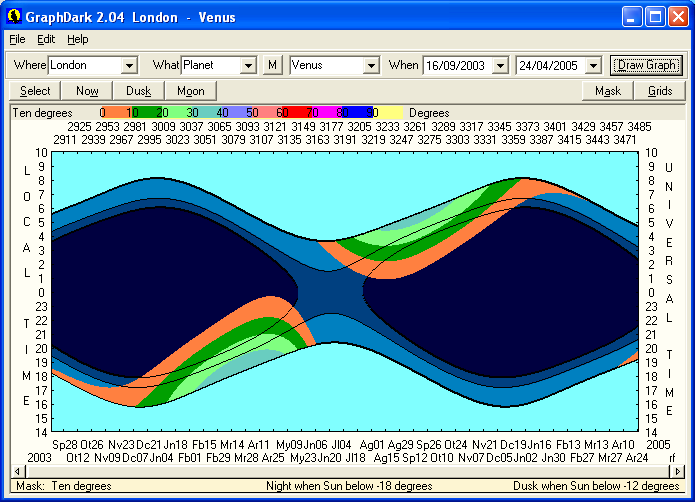Image resolution: width=695 pixels, height=502 pixels.
Task: Click the orange 0 degrees legend swatch
Action: coord(116,113)
